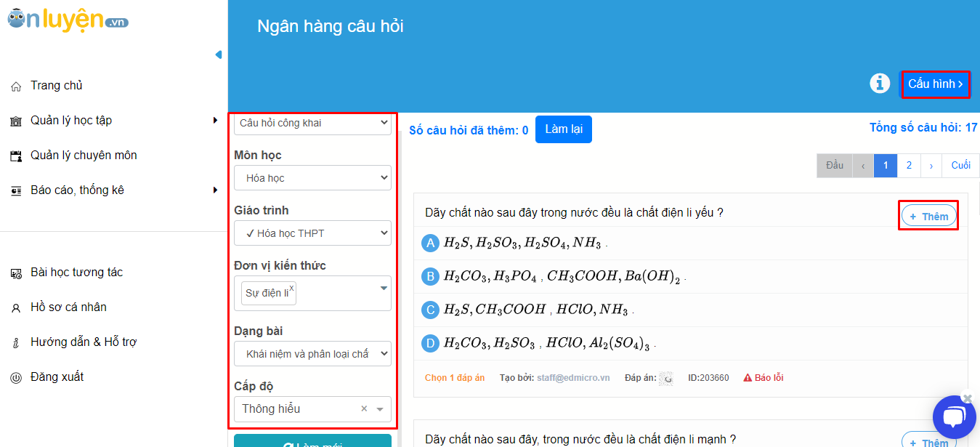980x447 pixels.
Task: Open Hướng dẫn & Hỗ trợ
Action: pyautogui.click(x=84, y=342)
